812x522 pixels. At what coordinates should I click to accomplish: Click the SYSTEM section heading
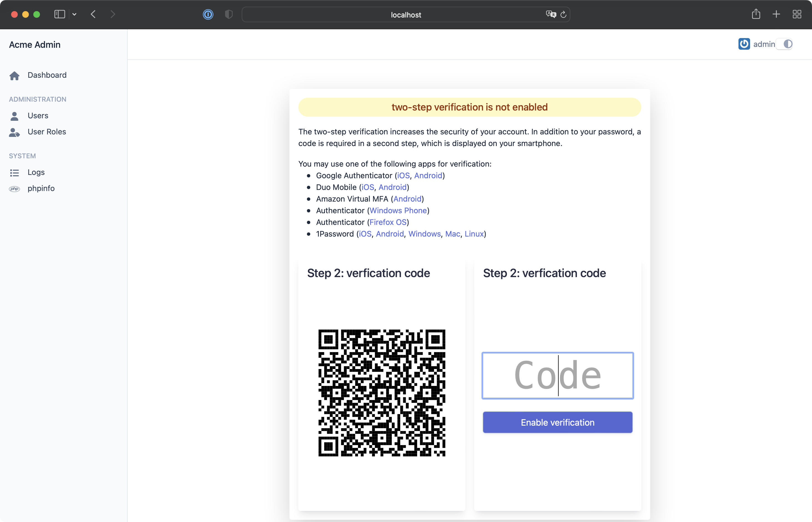click(22, 156)
